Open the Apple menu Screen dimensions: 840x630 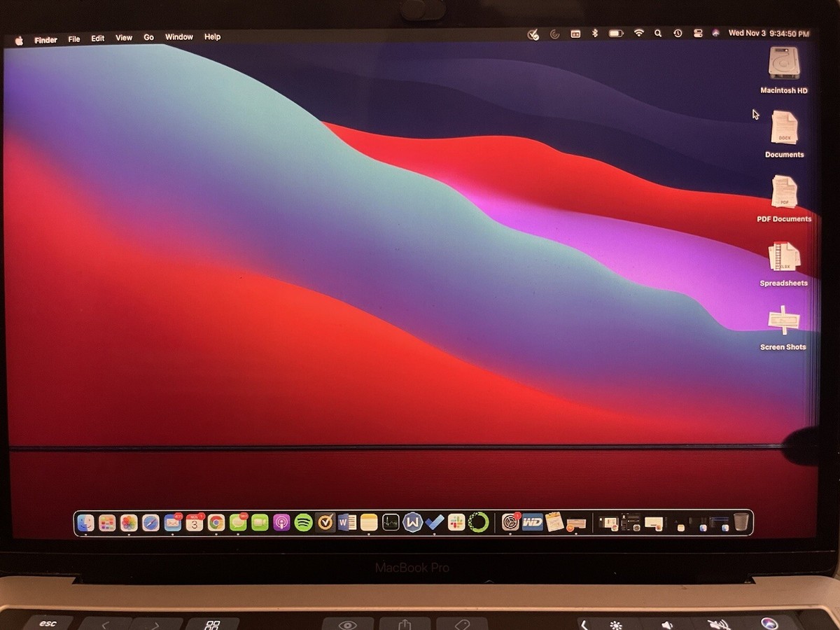19,39
